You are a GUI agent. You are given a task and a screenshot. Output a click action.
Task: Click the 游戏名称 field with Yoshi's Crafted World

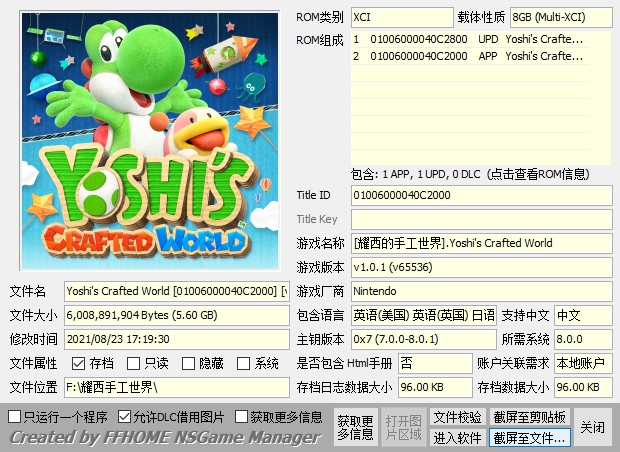[x=482, y=243]
